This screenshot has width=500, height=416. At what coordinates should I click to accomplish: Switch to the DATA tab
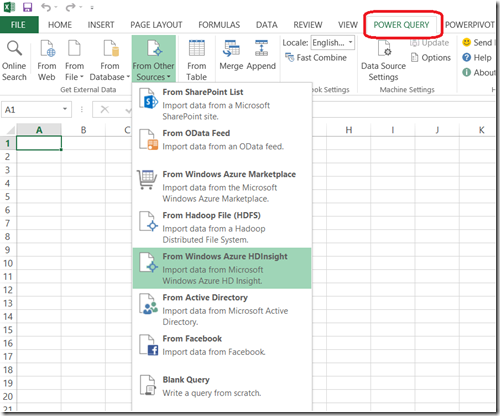coord(267,25)
